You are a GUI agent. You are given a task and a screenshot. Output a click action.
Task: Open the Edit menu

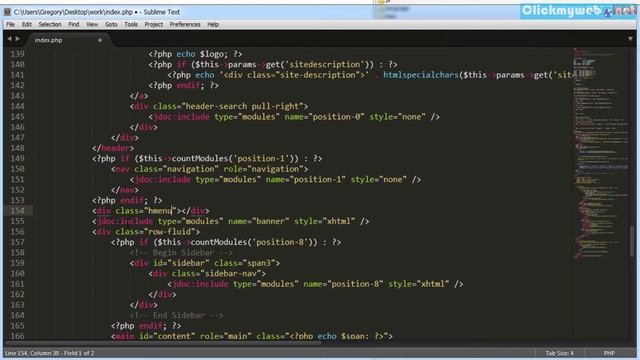27,24
